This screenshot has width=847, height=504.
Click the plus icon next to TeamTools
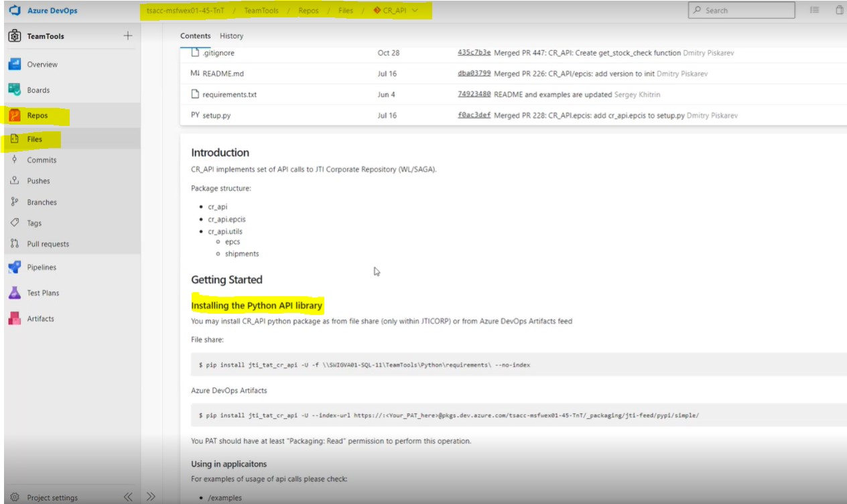(128, 36)
